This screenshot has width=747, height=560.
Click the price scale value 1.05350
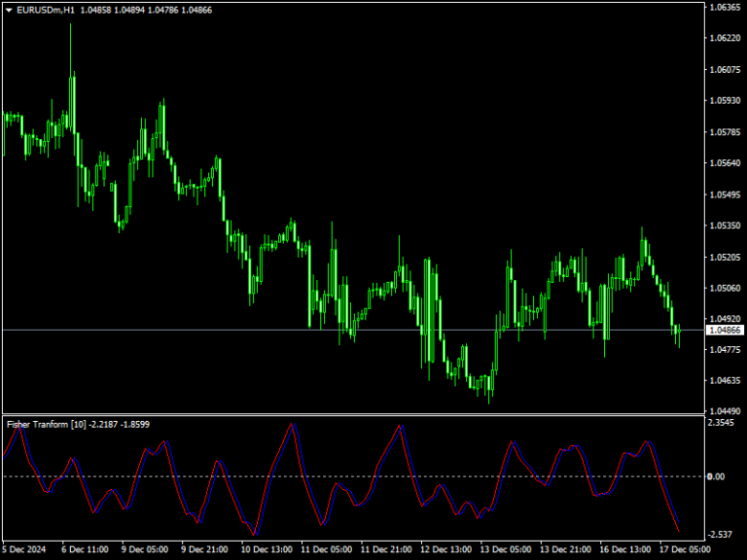(x=725, y=226)
